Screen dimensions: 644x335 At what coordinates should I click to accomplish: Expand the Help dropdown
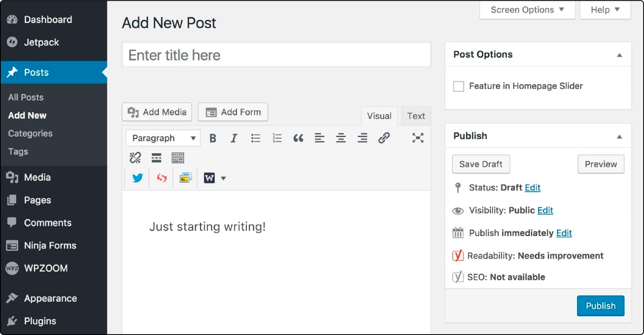(x=605, y=10)
